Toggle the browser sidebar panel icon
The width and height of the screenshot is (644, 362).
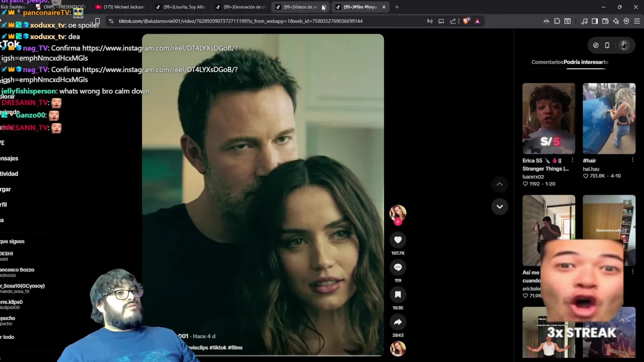(595, 21)
